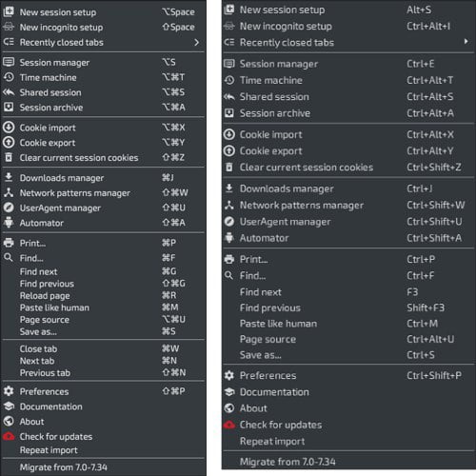Viewport: 476px width, 476px height.
Task: Click Cookie export icon in the ⌥⌘Y row
Action: pos(9,143)
